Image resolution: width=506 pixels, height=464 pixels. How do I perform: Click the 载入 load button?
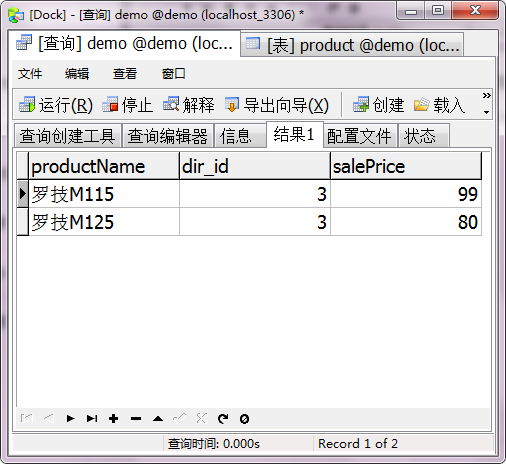pyautogui.click(x=439, y=105)
